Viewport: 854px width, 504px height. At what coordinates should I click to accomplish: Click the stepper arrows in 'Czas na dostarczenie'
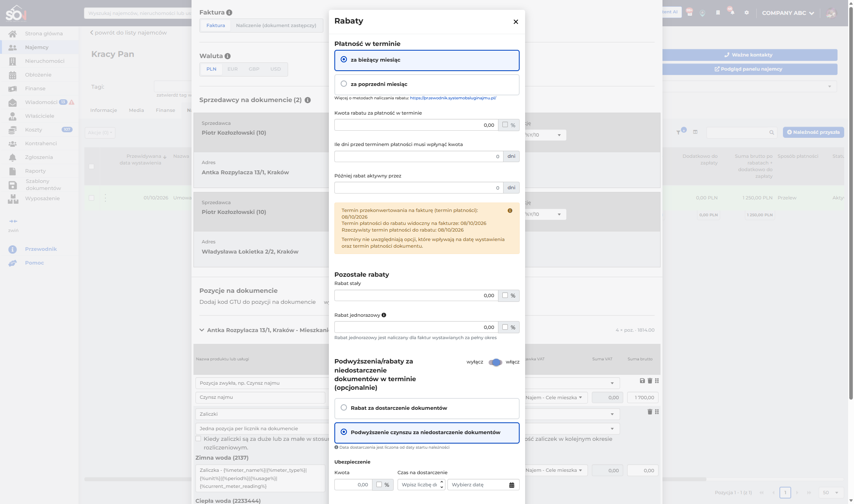pos(442,485)
